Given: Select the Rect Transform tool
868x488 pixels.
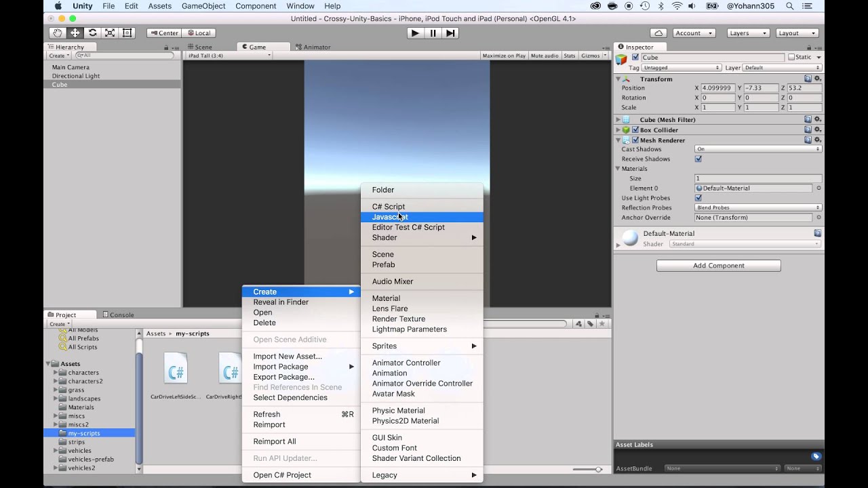Looking at the screenshot, I should [127, 33].
